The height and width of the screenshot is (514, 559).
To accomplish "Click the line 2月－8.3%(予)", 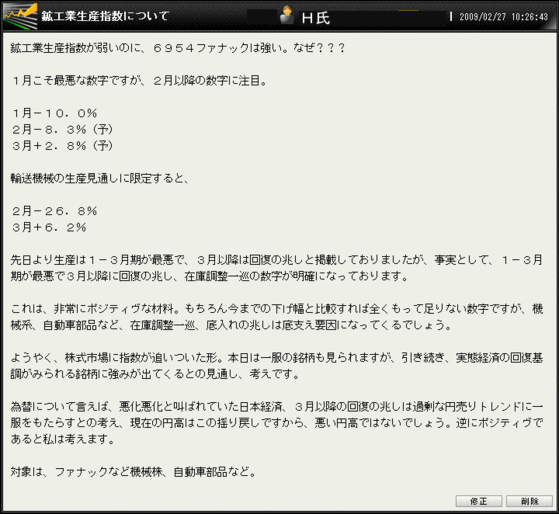I will 62,129.
